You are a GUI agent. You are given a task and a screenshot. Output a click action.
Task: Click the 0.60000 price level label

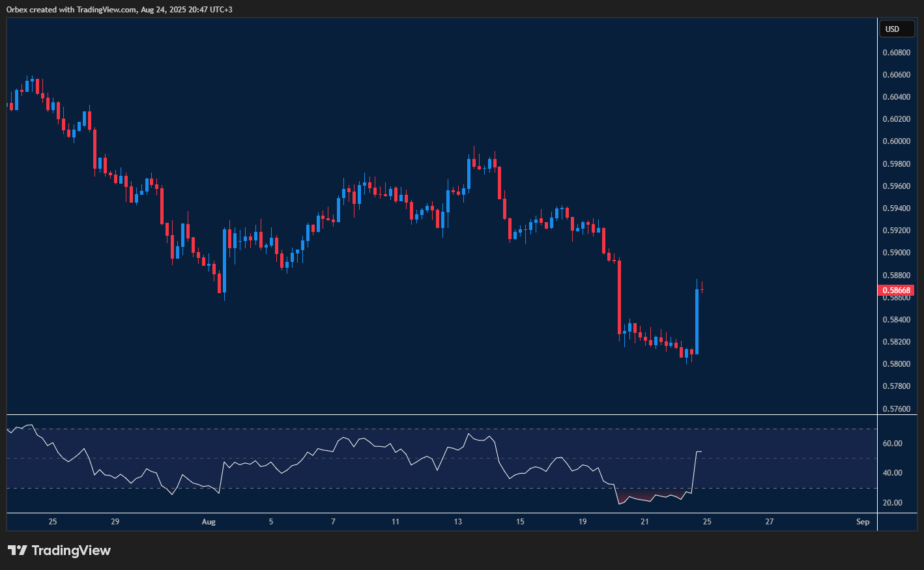point(896,141)
